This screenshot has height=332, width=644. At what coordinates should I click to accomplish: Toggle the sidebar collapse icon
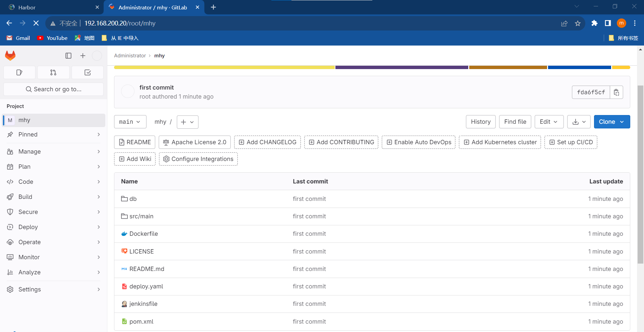(68, 56)
